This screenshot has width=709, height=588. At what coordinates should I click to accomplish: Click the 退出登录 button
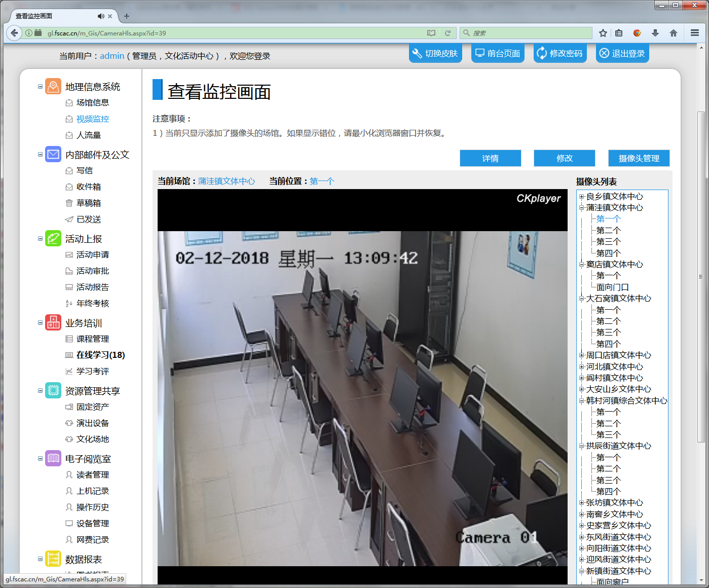coord(622,53)
